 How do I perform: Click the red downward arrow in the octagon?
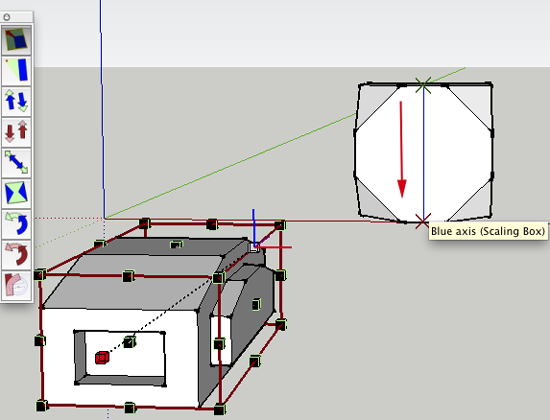(402, 149)
